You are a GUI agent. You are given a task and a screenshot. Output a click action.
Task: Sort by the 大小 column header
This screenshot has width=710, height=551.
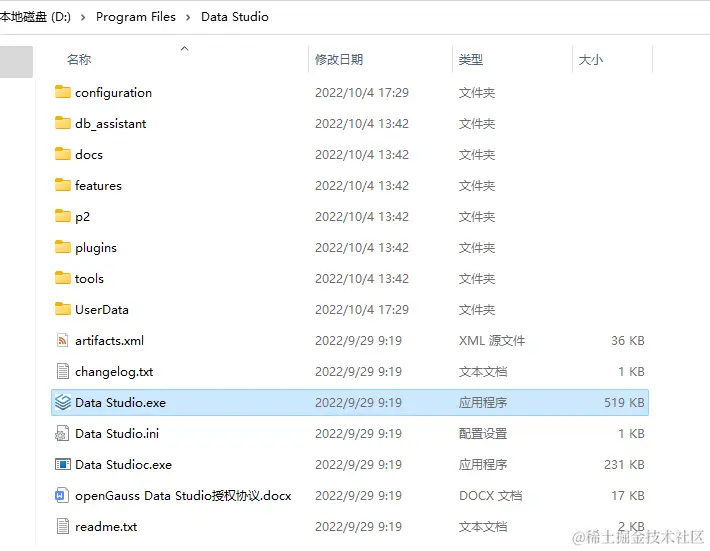point(590,59)
